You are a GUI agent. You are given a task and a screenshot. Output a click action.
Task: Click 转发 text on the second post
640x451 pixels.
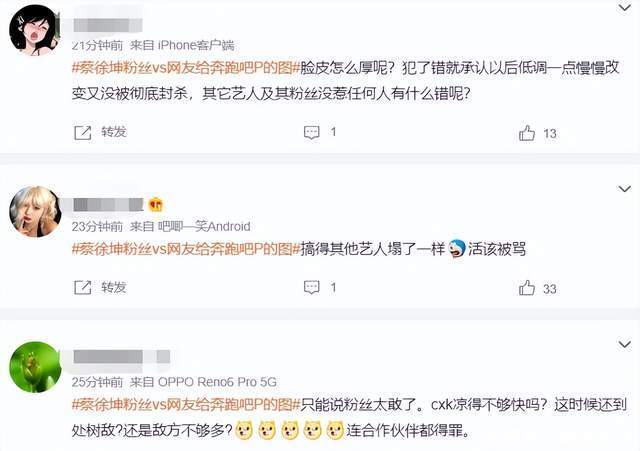[114, 287]
